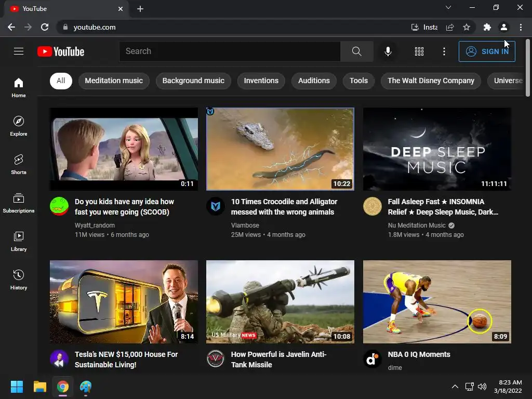Open File Explorer from taskbar
This screenshot has height=399, width=532.
39,387
